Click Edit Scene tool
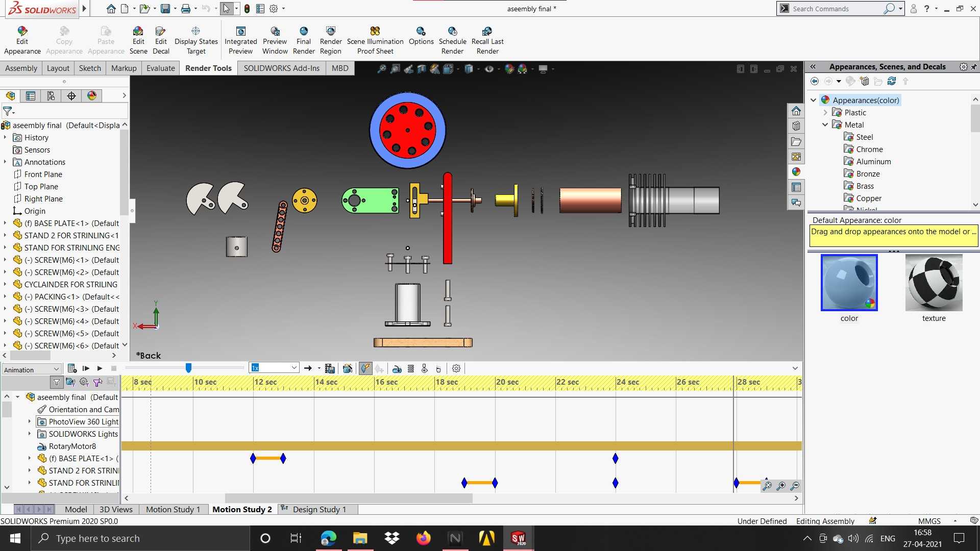Screen dimensions: 980x551 pyautogui.click(x=138, y=40)
